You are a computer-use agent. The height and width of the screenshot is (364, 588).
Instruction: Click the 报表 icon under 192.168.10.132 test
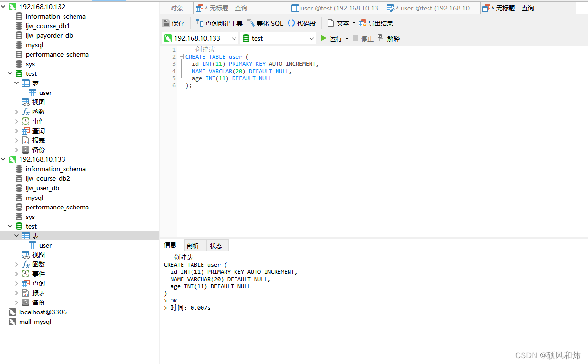point(26,140)
